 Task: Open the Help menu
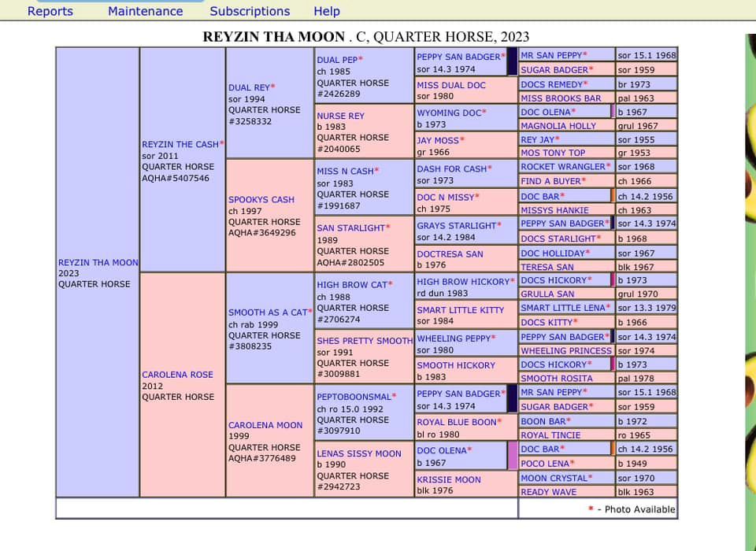(326, 11)
